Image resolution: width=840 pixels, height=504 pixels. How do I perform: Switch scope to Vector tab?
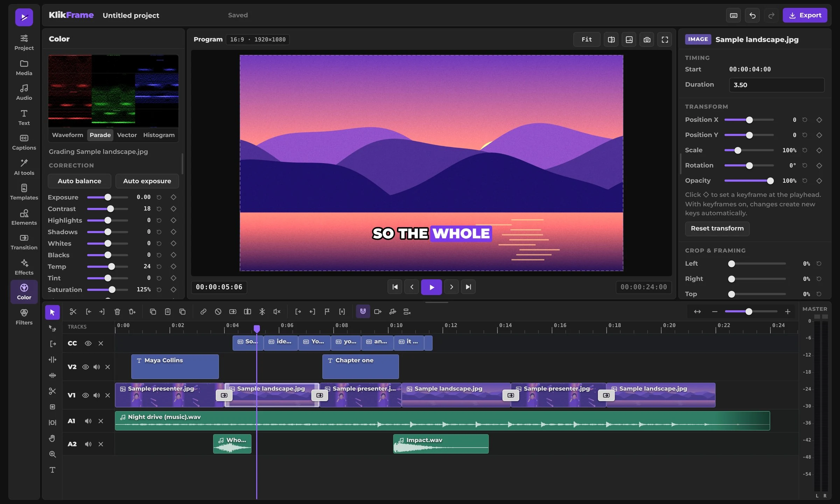(x=127, y=135)
